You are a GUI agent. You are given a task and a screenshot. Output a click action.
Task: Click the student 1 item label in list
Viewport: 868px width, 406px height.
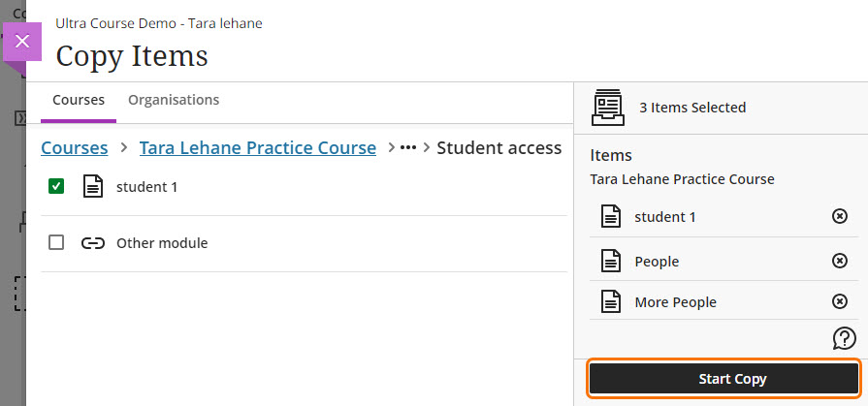[x=146, y=186]
